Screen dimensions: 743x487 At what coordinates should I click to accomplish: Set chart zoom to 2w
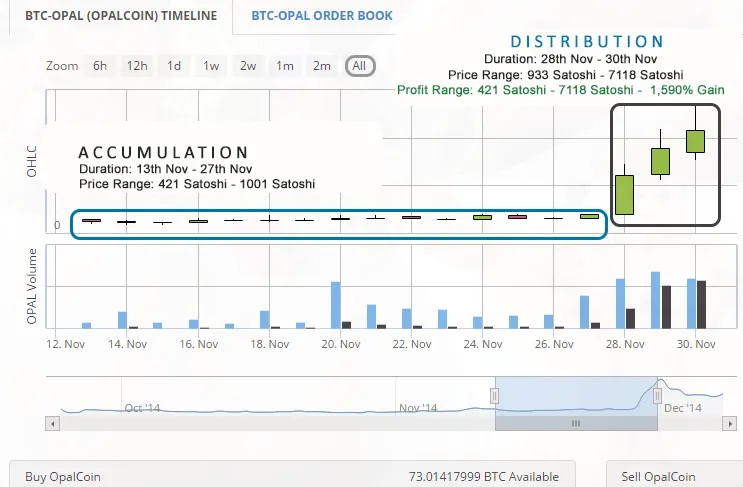248,66
